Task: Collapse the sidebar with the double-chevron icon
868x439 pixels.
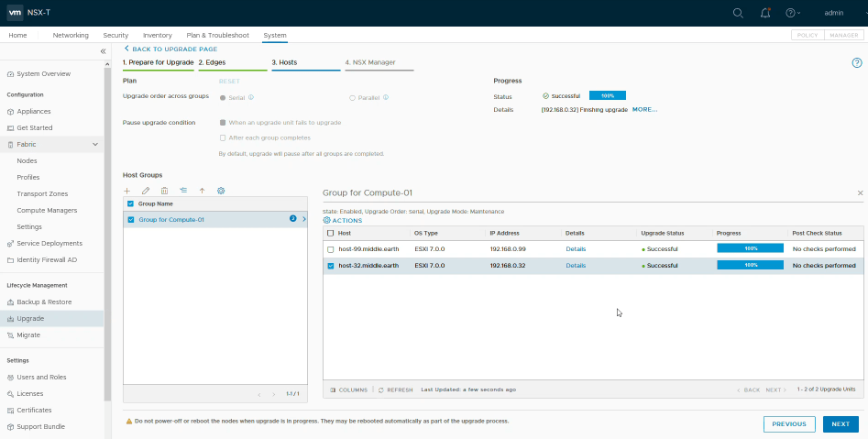Action: coord(104,51)
